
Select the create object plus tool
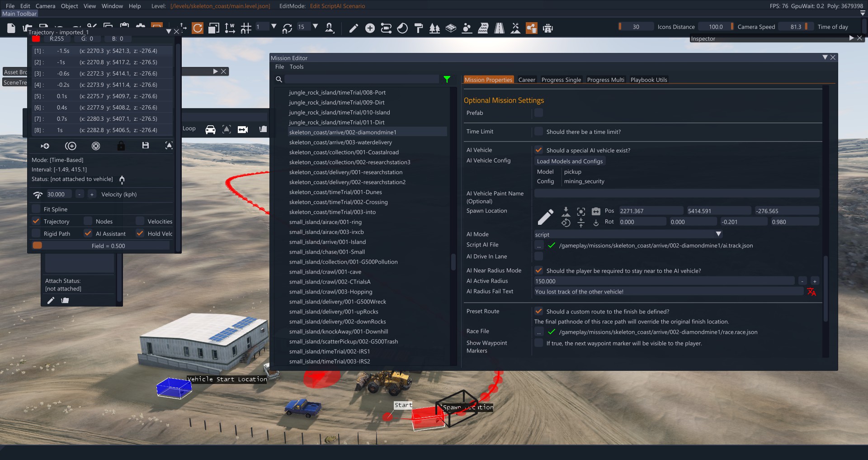pos(370,28)
